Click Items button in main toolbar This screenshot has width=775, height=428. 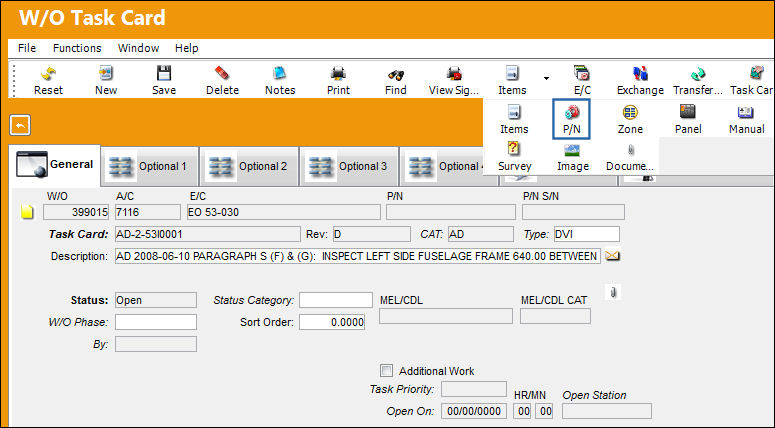point(512,80)
